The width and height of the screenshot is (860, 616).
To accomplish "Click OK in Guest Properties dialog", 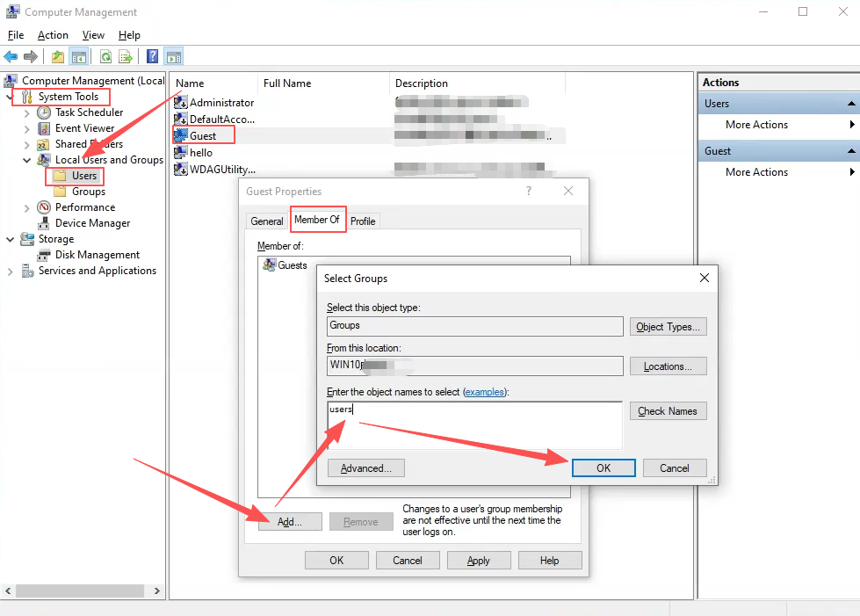I will pos(336,561).
